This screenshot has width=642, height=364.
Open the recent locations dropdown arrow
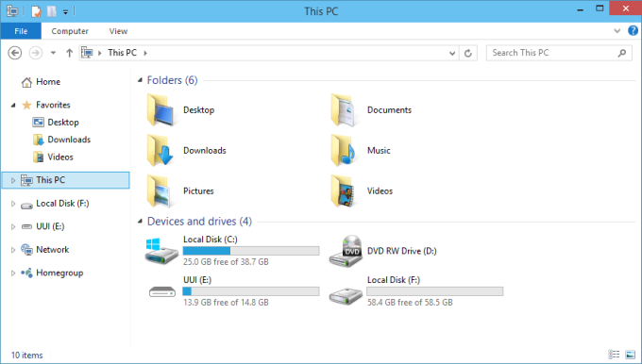(x=53, y=53)
